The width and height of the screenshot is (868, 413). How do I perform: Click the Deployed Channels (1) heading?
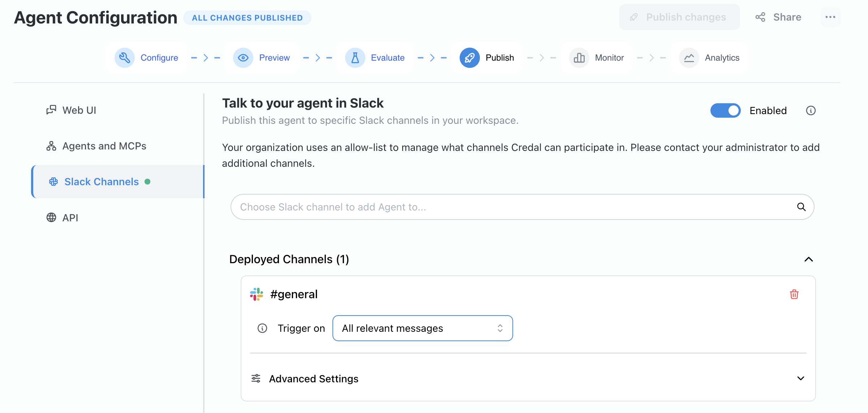click(289, 259)
